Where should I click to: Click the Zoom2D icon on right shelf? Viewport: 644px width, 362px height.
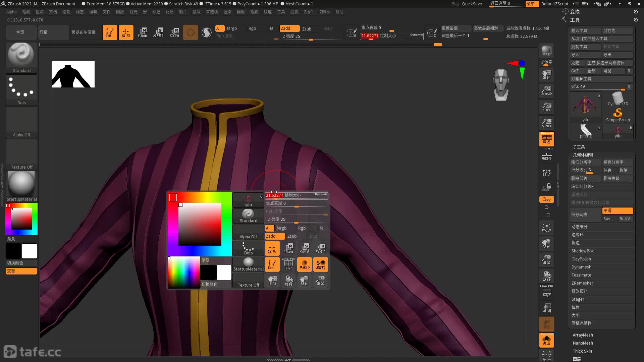[546, 90]
